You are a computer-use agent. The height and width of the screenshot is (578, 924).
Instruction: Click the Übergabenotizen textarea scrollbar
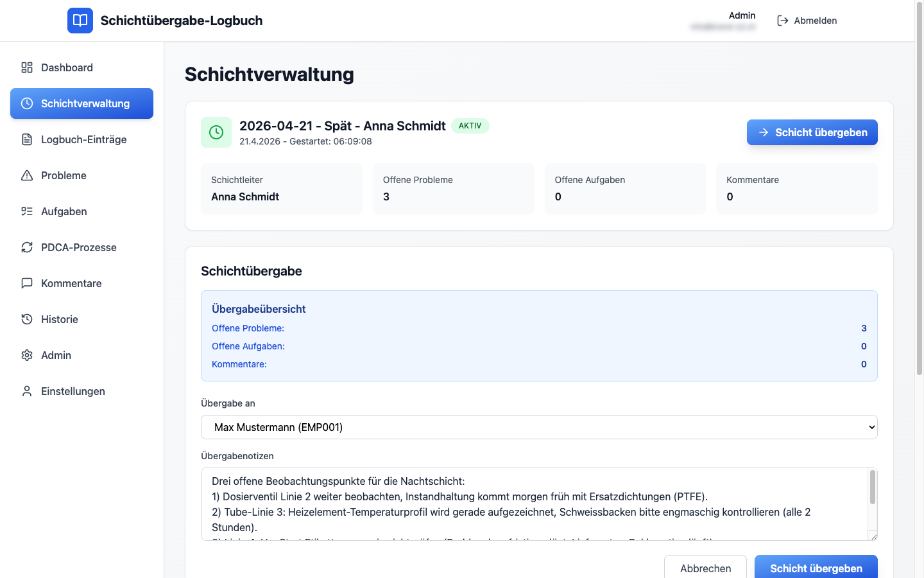pyautogui.click(x=872, y=488)
